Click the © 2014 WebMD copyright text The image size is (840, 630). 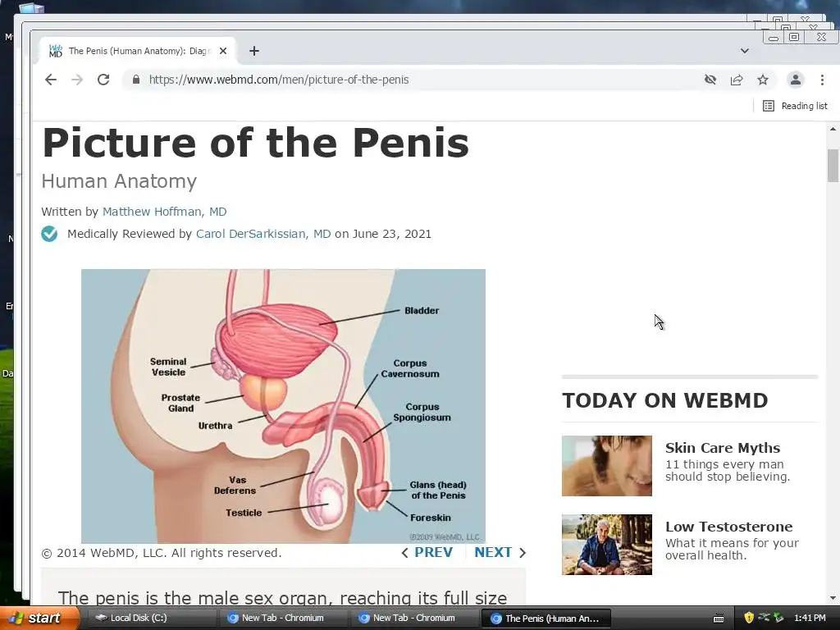tap(162, 553)
